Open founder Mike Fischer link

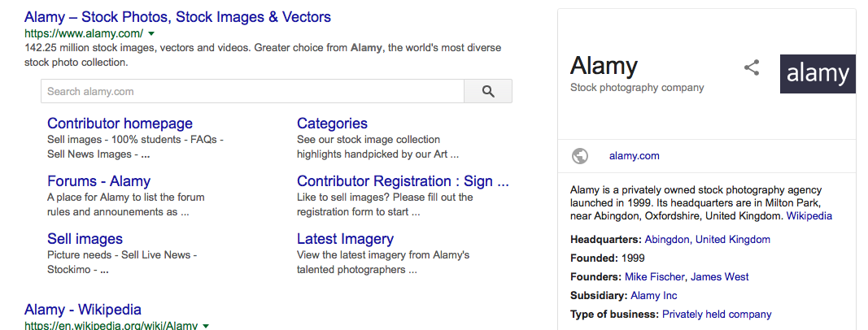(654, 277)
